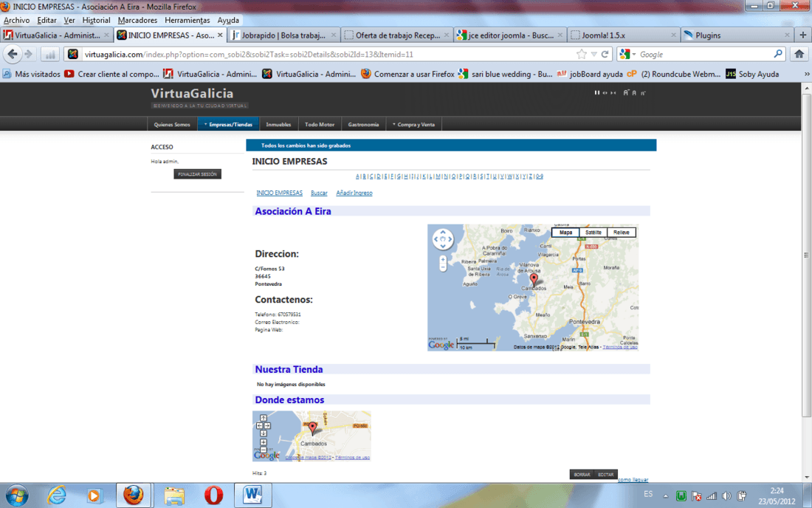
Task: Click the volume icon in system tray
Action: (726, 496)
